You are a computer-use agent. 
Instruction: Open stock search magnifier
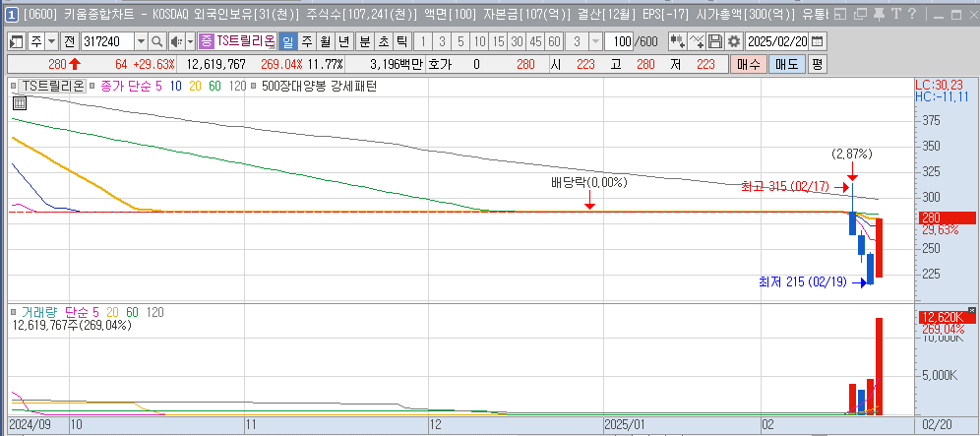156,42
